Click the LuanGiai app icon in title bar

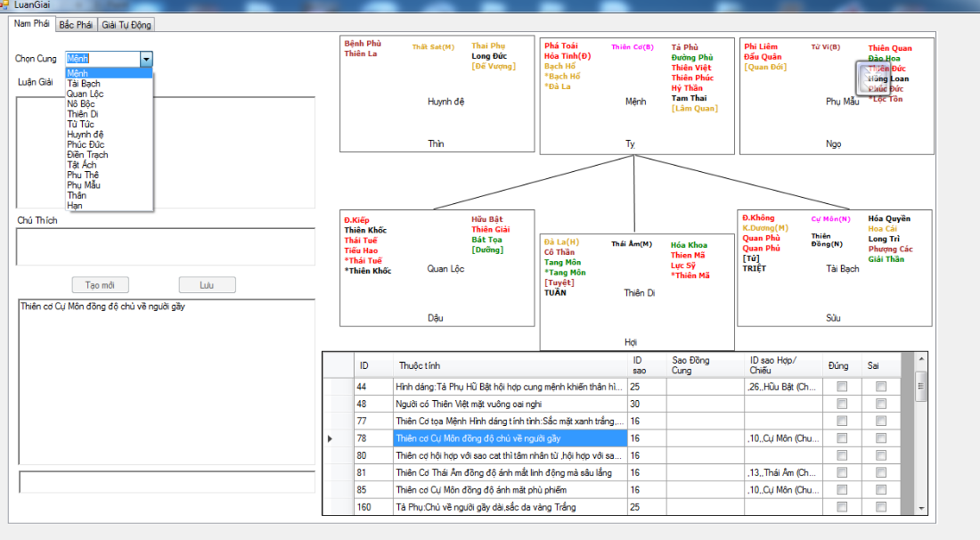[x=5, y=5]
